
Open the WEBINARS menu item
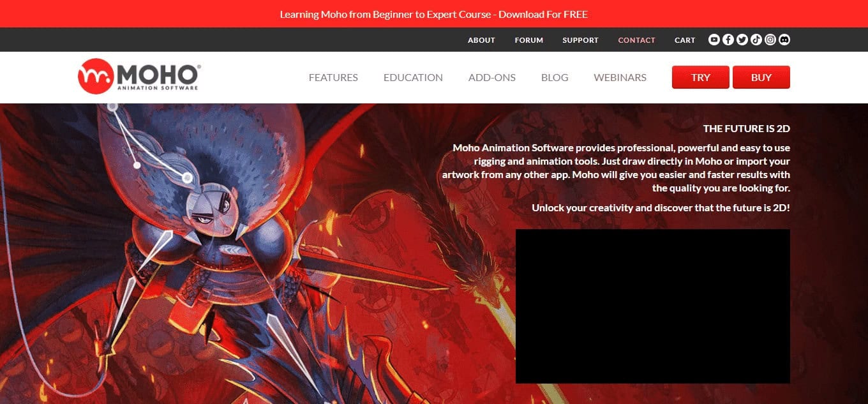click(x=620, y=77)
